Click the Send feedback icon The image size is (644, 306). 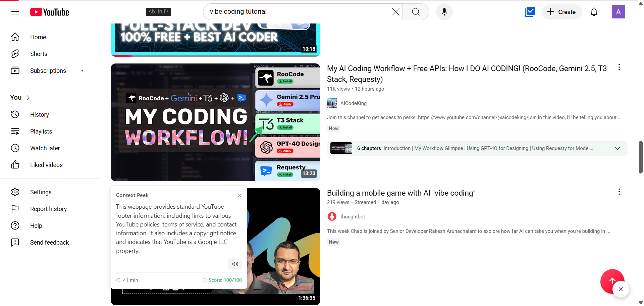[x=15, y=242]
